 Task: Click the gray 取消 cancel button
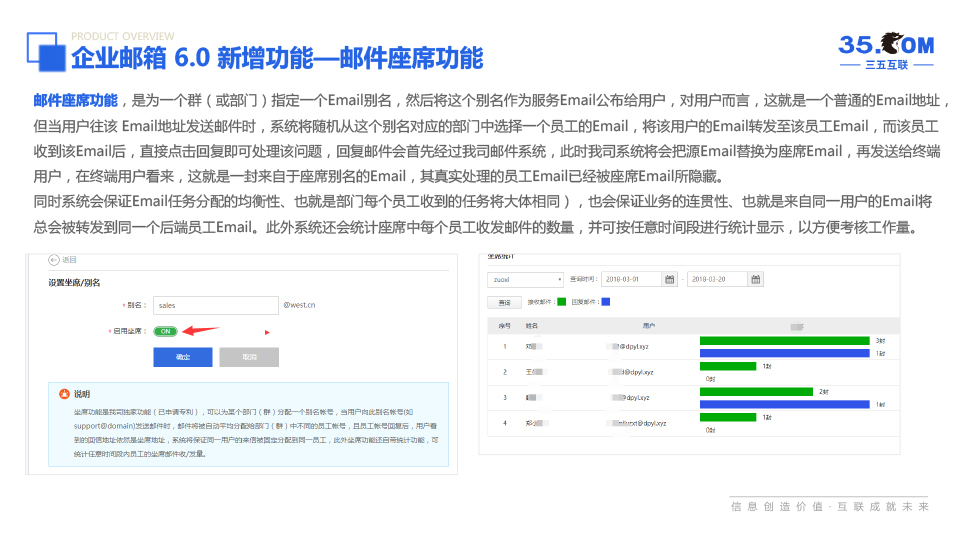tap(248, 357)
